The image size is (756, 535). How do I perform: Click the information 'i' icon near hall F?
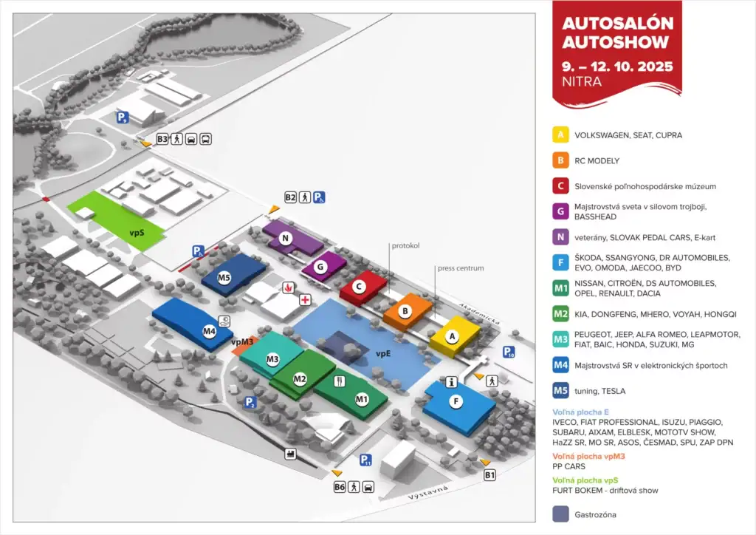pyautogui.click(x=452, y=382)
